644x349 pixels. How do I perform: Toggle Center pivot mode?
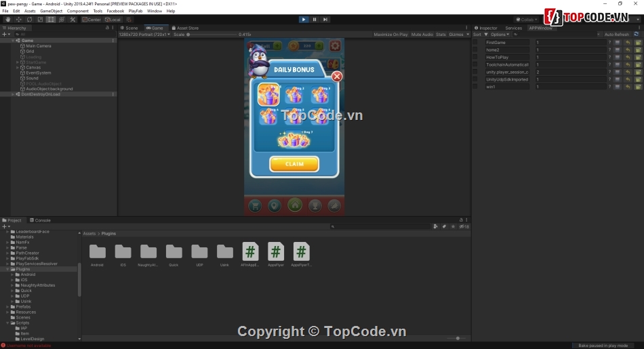[x=92, y=19]
